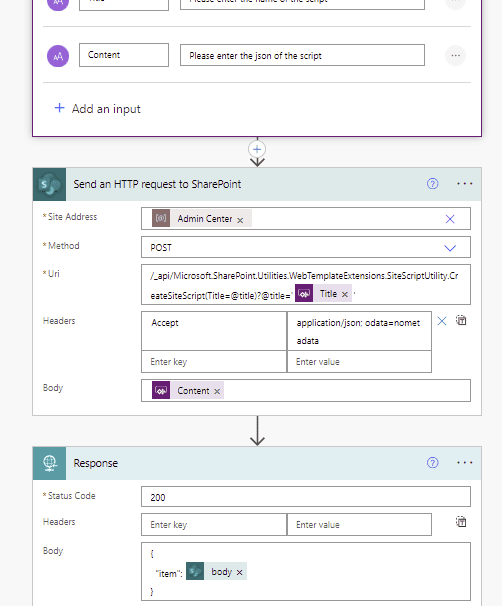
Task: Focus the Response Headers Enter key field
Action: click(214, 524)
